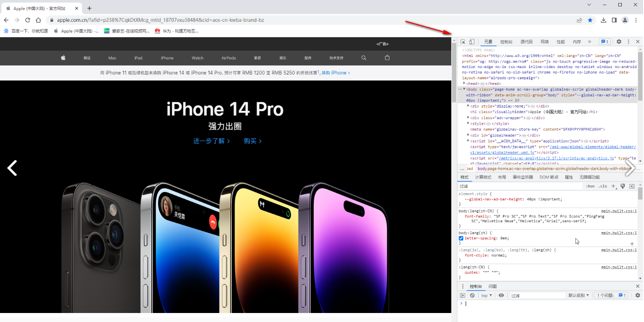The image size is (644, 322).
Task: Open console settings gear icon
Action: [x=638, y=295]
